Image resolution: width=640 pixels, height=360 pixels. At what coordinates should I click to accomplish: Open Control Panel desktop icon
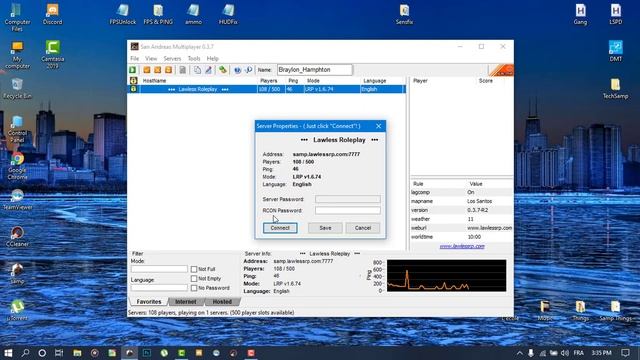click(x=17, y=129)
